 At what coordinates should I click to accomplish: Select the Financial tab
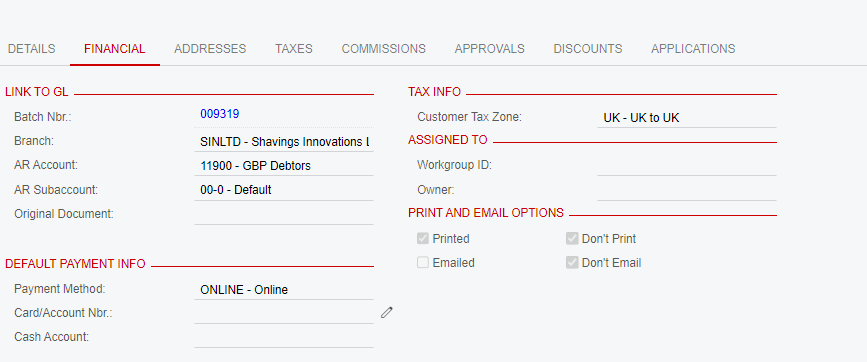pos(114,49)
